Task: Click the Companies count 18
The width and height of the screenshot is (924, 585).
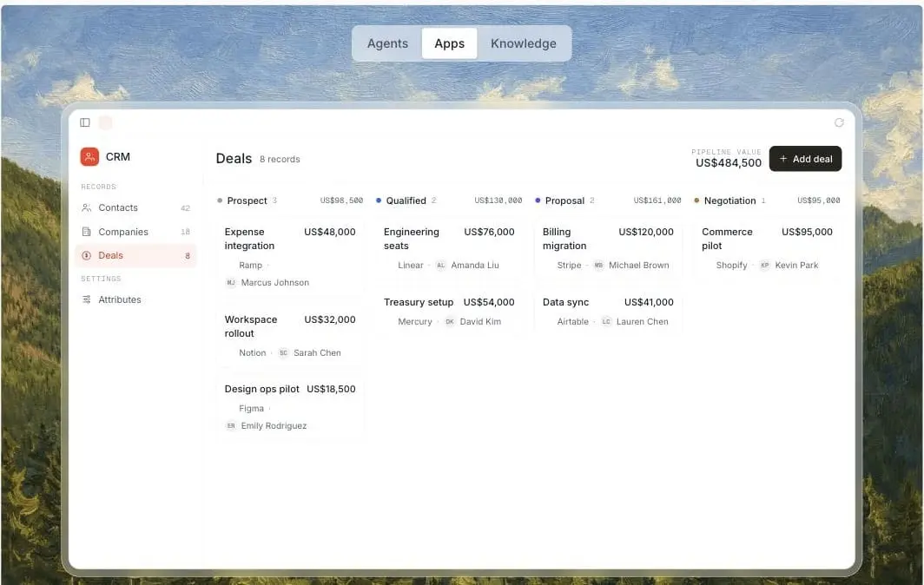Action: (x=185, y=232)
